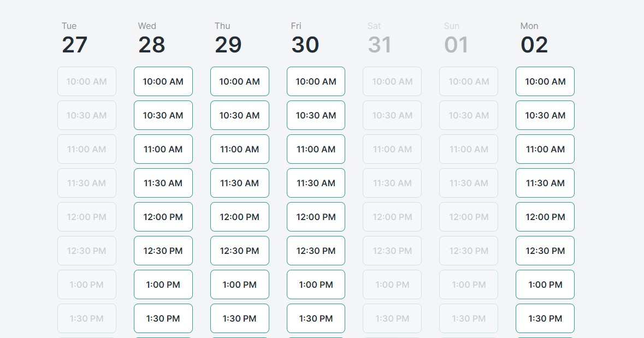Select Thursday 29 at 10:30 AM
Screen dimensions: 644x338
(239, 115)
